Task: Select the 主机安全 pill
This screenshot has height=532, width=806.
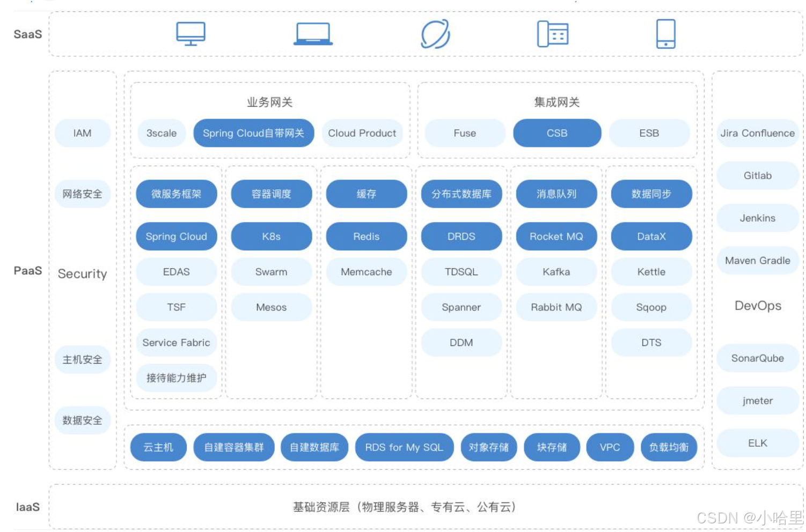Action: [82, 359]
